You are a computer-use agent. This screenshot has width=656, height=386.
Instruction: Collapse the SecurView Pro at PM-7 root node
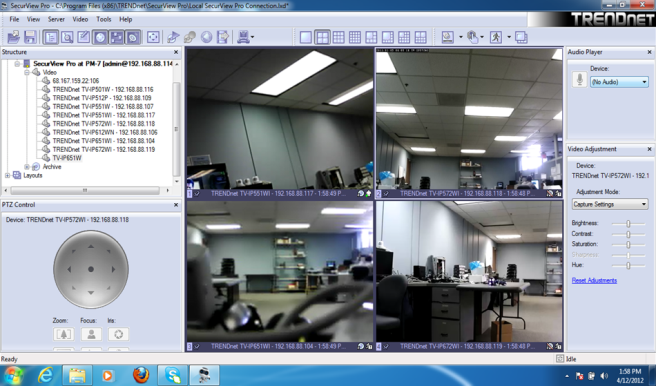(x=18, y=64)
